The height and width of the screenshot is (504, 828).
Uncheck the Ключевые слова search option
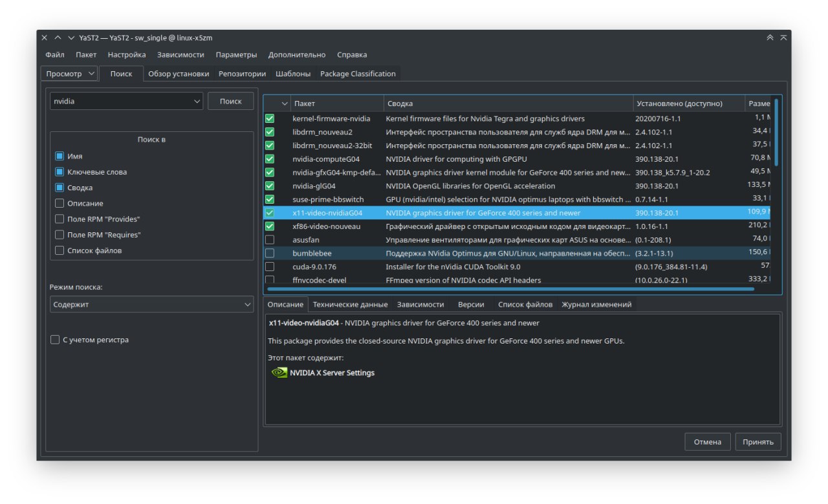pos(60,172)
